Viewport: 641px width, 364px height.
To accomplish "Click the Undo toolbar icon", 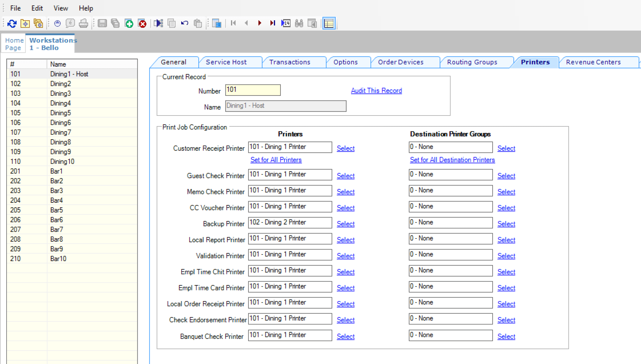I will [185, 23].
